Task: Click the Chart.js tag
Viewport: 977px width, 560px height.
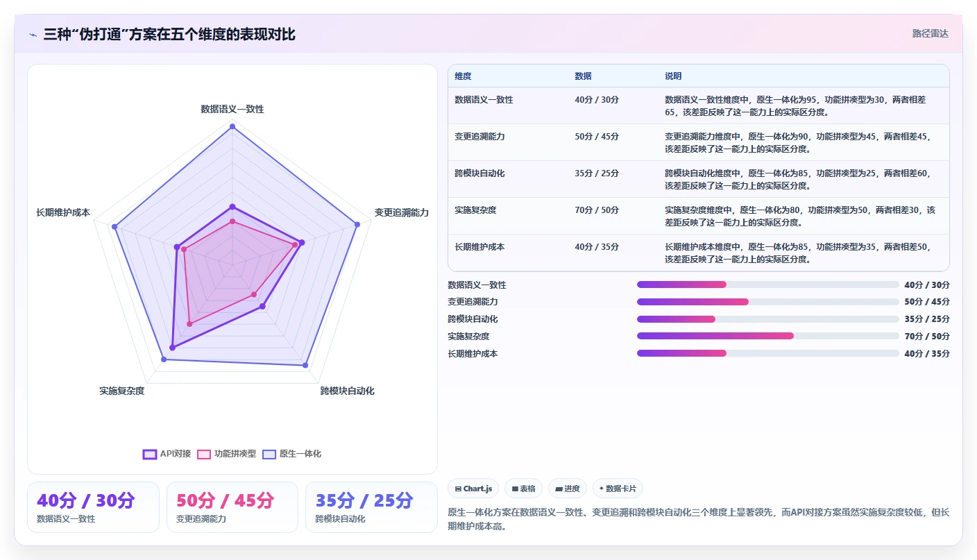Action: (x=473, y=489)
